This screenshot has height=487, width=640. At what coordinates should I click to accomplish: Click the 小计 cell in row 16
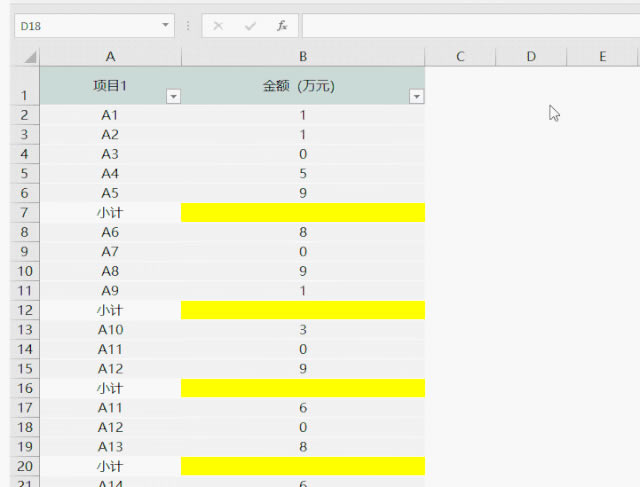pos(110,388)
